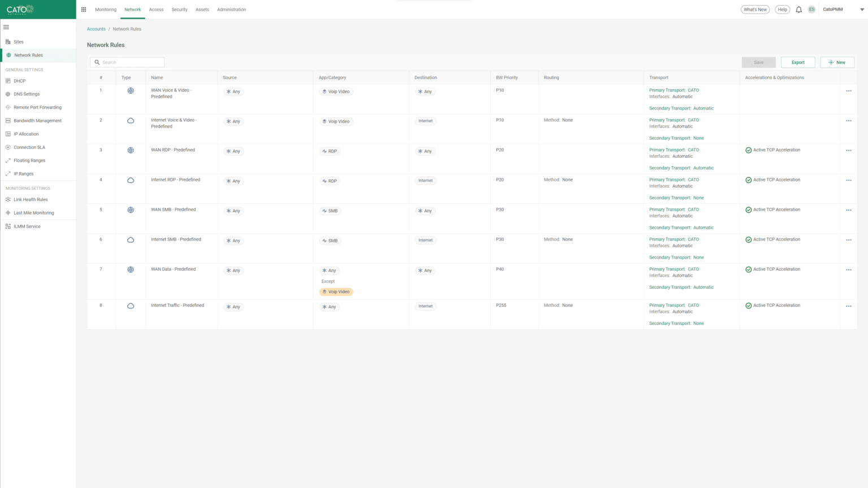Collapse sidebar with hamburger menu icon
This screenshot has height=488, width=868.
pos(6,27)
